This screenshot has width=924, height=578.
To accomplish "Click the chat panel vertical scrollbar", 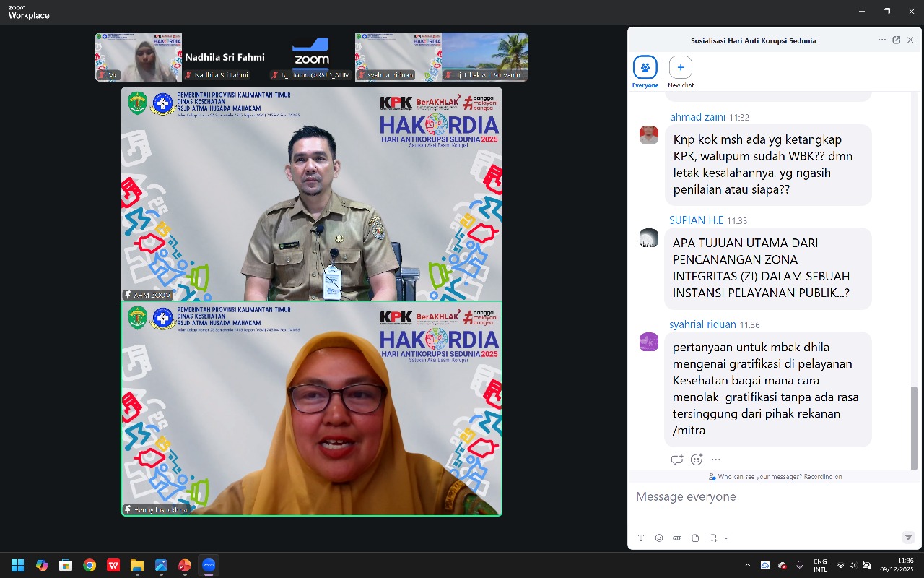I will [x=914, y=426].
